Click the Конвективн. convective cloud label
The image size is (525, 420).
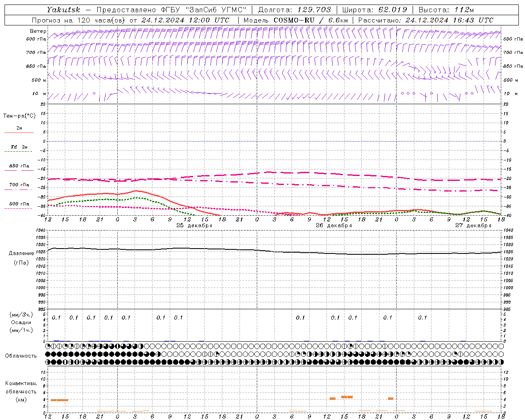(21, 383)
